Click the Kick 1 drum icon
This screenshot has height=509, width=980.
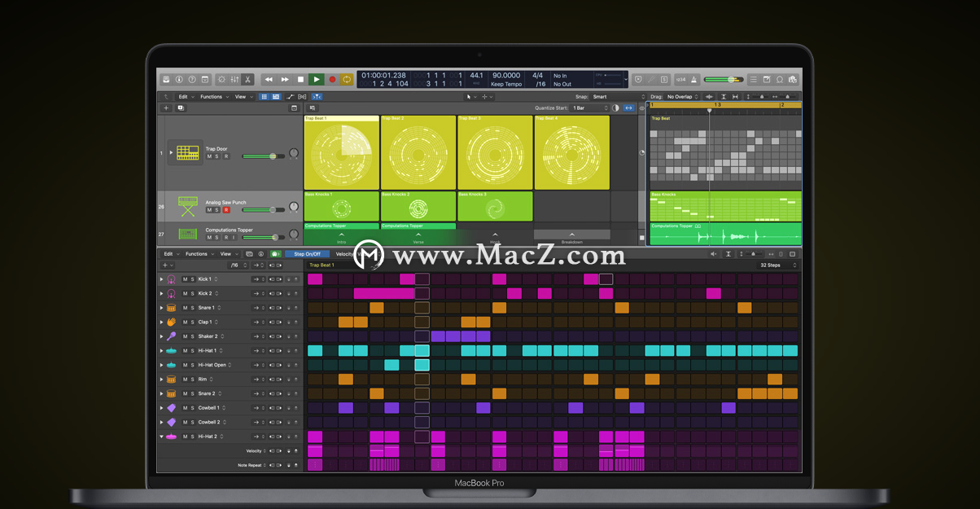coord(171,279)
